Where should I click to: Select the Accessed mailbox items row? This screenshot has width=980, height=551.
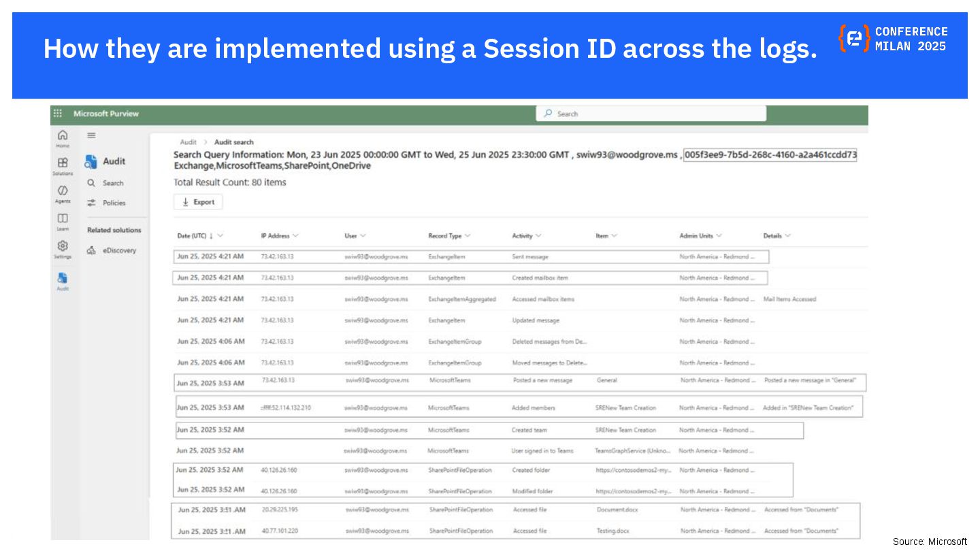coord(521,299)
